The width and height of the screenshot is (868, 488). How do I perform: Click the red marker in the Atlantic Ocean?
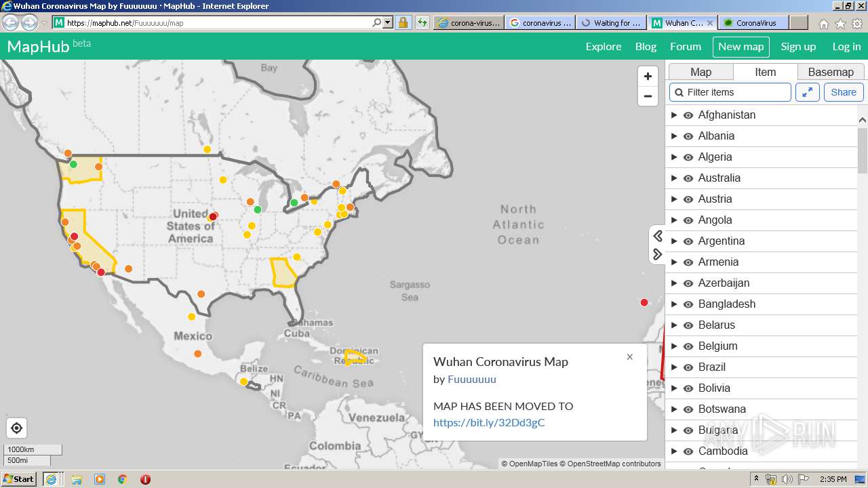click(644, 302)
